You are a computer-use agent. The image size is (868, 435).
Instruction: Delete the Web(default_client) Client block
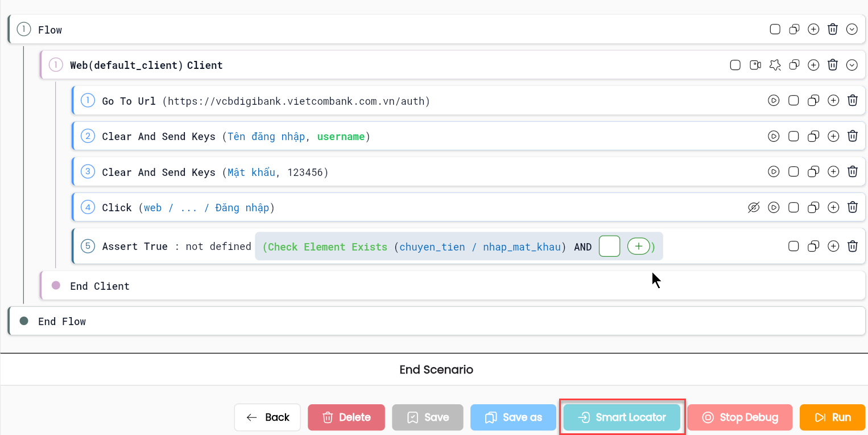tap(833, 65)
